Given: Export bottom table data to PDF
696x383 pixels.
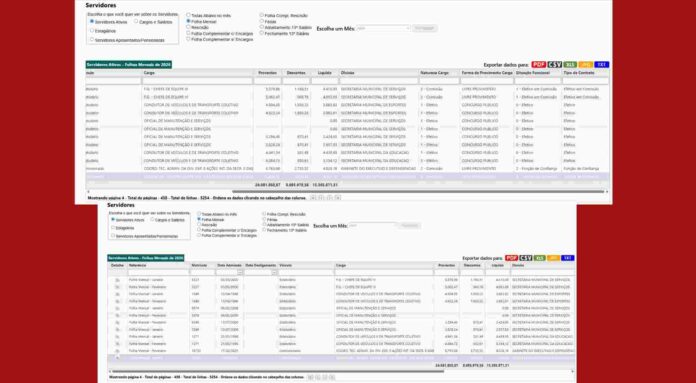Looking at the screenshot, I should point(511,258).
